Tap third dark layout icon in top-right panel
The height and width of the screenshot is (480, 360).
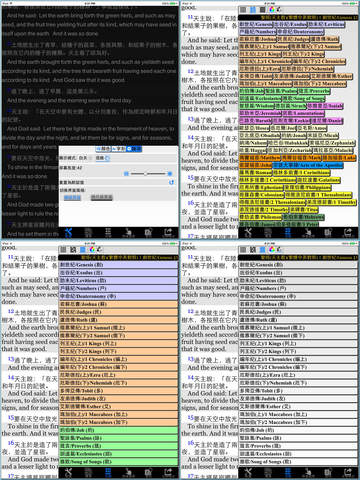coord(262,10)
